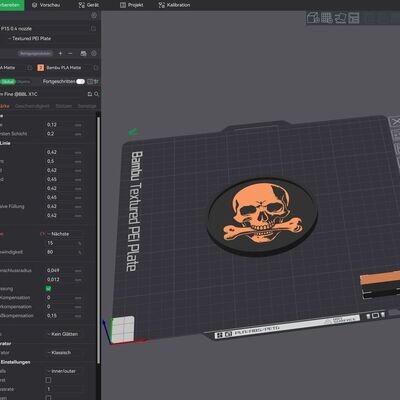Image resolution: width=400 pixels, height=400 pixels.
Task: Edit the first PLA Matte filament preset
Action: pyautogui.click(x=30, y=68)
